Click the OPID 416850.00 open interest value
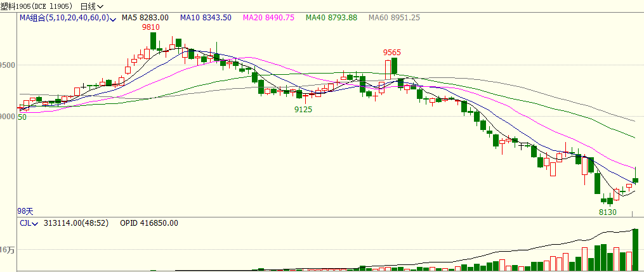This screenshot has height=272, width=644. coord(149,223)
